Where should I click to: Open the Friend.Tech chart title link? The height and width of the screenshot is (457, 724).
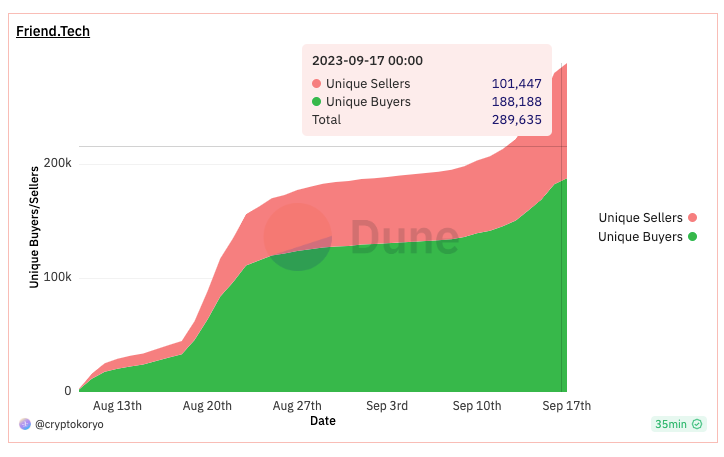[x=53, y=31]
